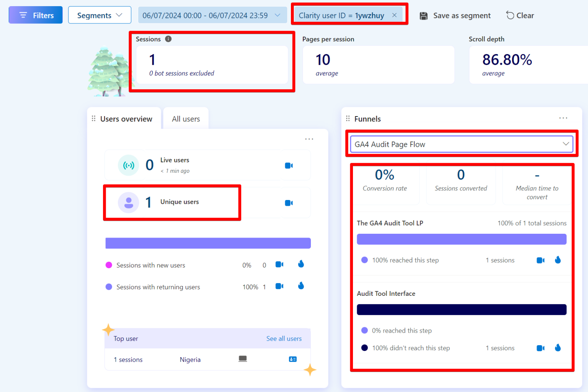This screenshot has width=588, height=392.
Task: Open the Segments dropdown
Action: pos(100,15)
